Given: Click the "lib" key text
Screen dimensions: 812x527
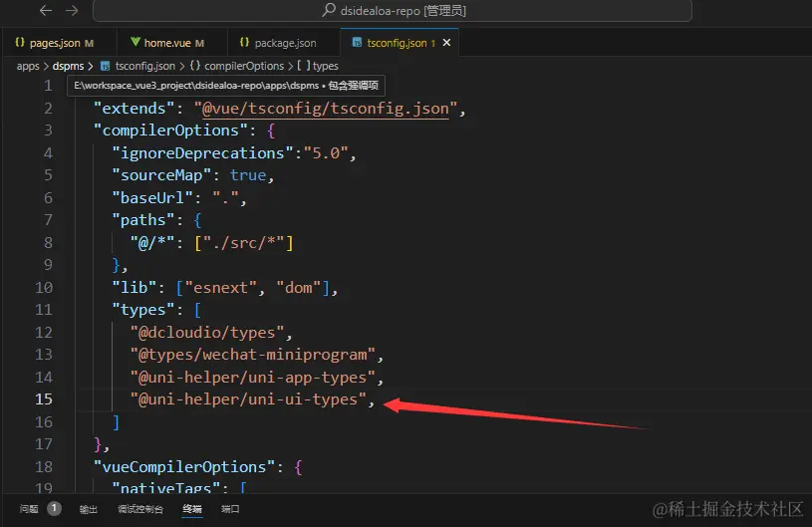Looking at the screenshot, I should tap(135, 287).
